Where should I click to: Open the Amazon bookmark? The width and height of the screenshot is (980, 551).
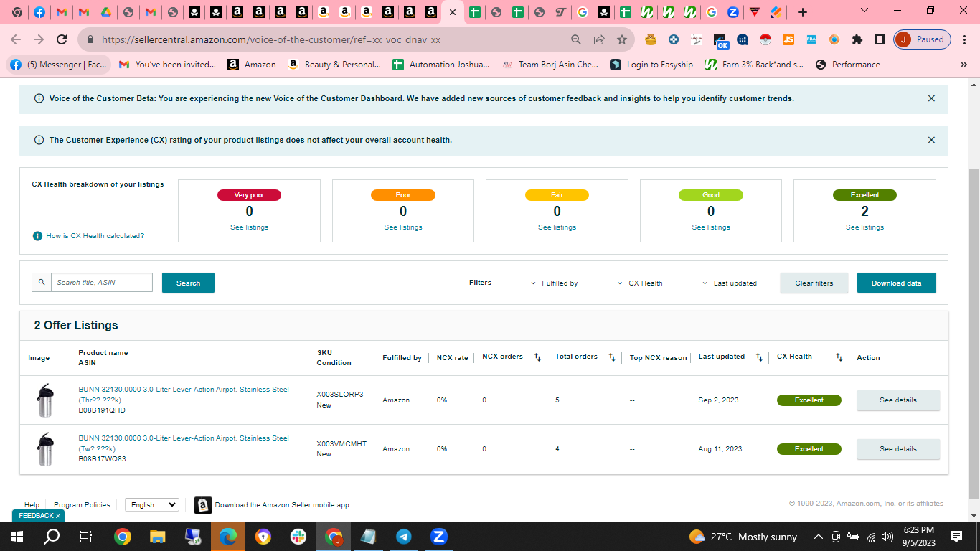pyautogui.click(x=252, y=65)
